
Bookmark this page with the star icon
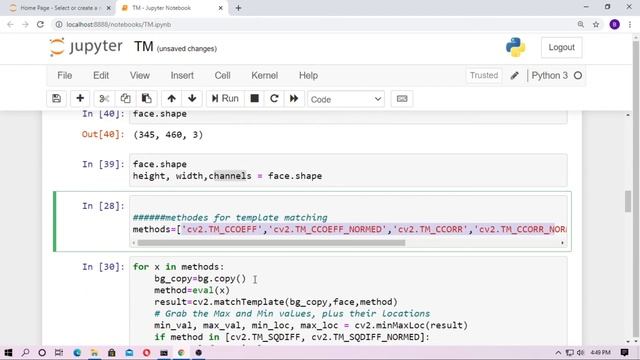click(596, 24)
